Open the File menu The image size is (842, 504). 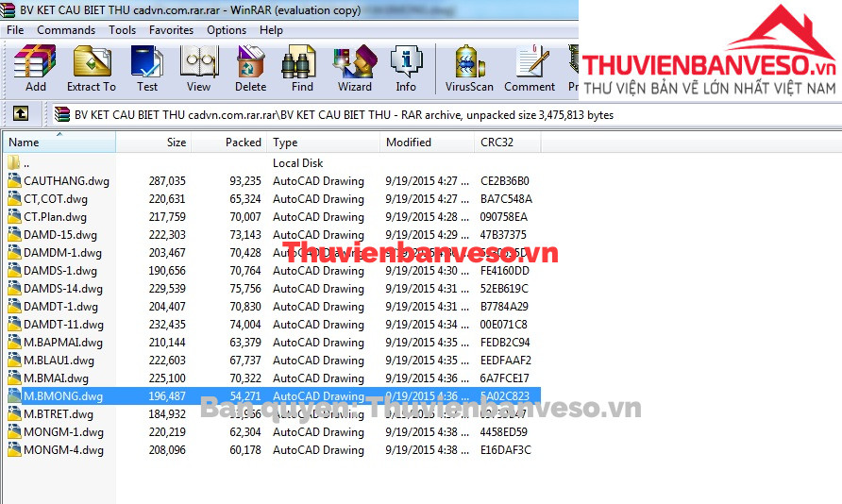(15, 30)
